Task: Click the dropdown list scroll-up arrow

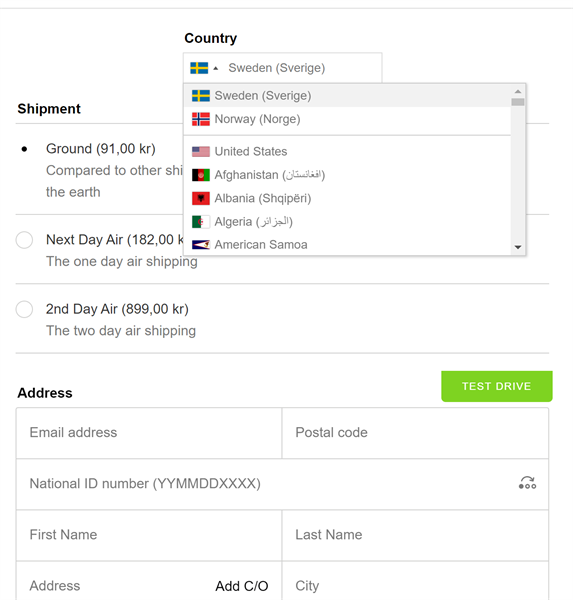Action: [517, 91]
